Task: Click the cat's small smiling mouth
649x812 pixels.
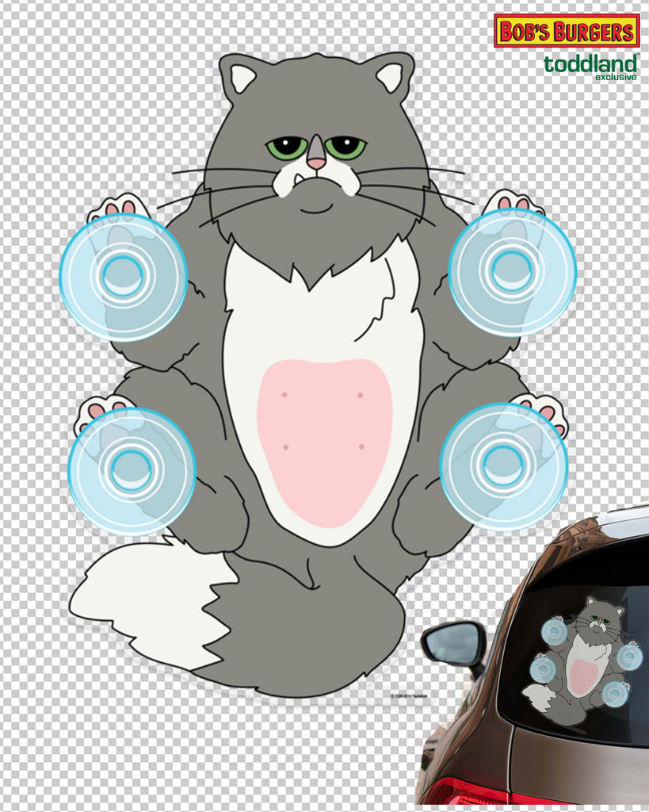Action: [x=316, y=209]
